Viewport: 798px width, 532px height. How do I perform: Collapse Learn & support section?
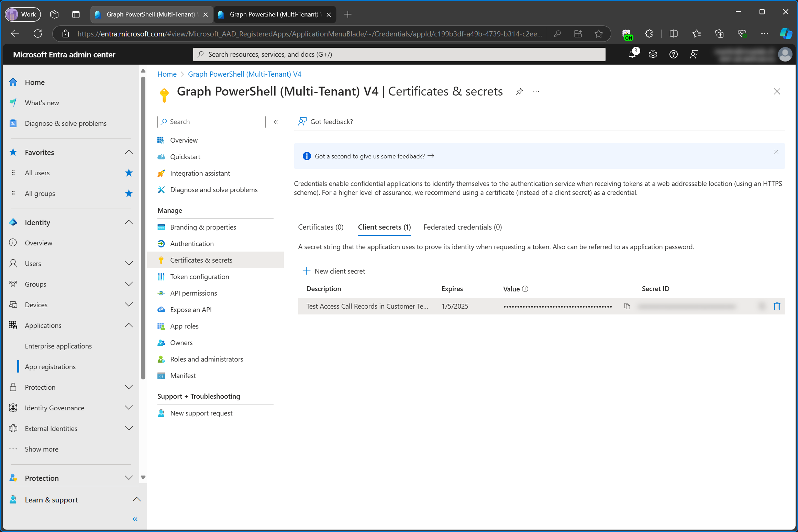(137, 500)
